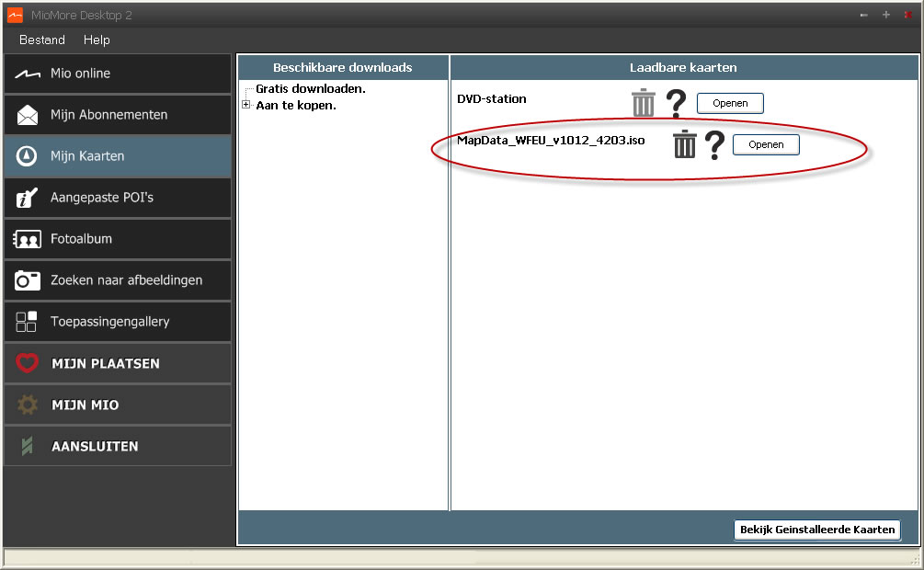The image size is (924, 570).
Task: Click the Toepassingengallery grid icon
Action: (x=27, y=322)
